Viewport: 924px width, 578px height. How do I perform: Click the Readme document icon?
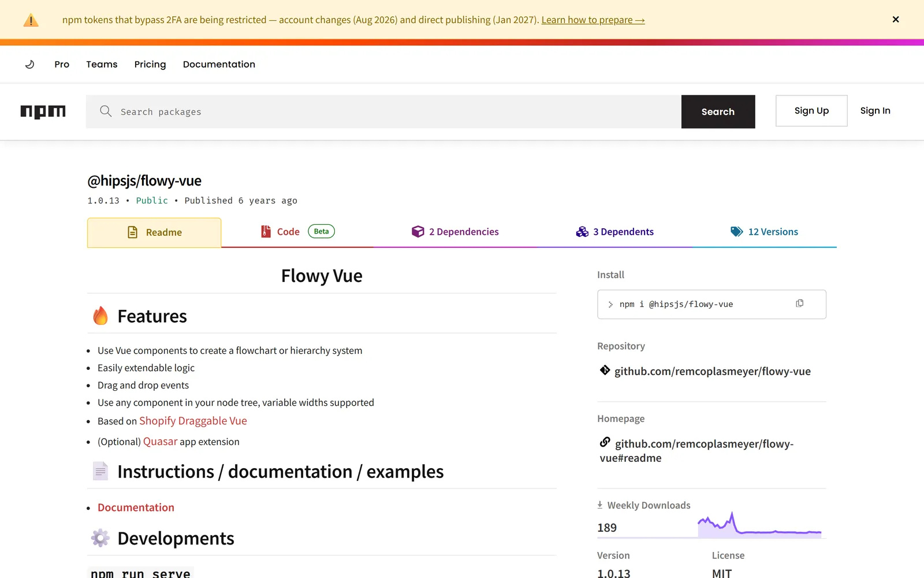pos(132,232)
